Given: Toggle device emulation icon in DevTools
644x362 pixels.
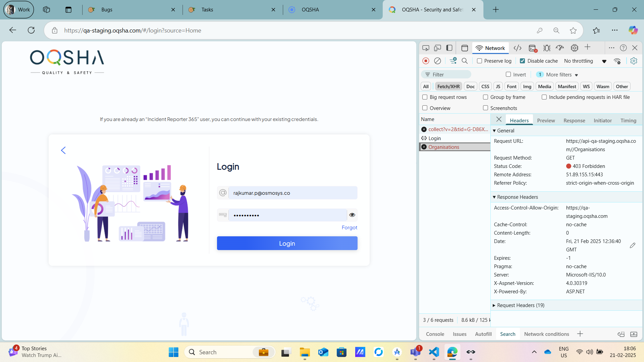Looking at the screenshot, I should coord(437,48).
